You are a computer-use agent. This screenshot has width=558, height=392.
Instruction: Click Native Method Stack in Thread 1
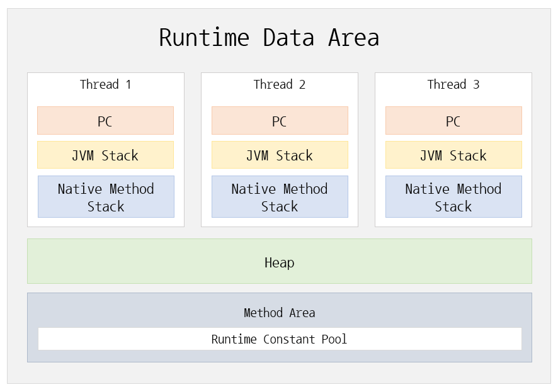click(106, 196)
